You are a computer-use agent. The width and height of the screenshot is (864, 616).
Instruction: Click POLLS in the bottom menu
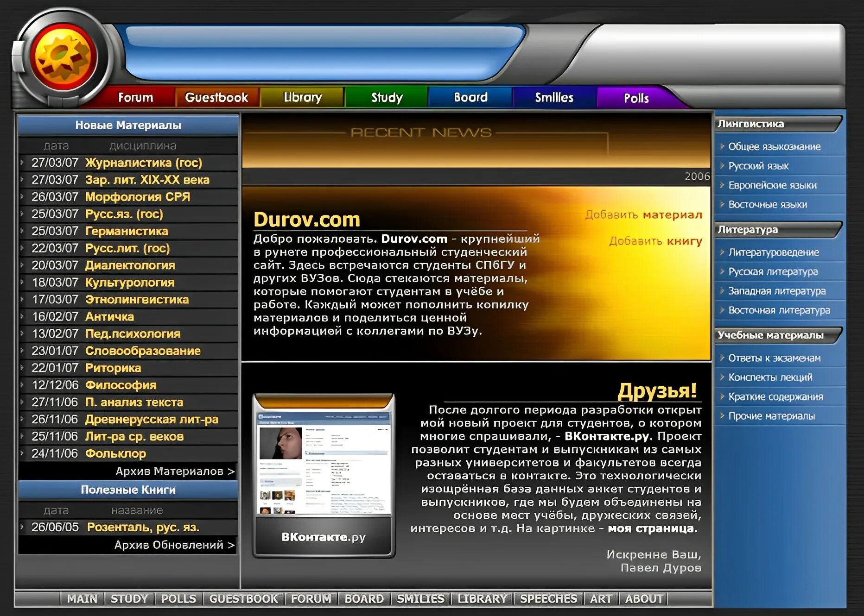pos(179,599)
